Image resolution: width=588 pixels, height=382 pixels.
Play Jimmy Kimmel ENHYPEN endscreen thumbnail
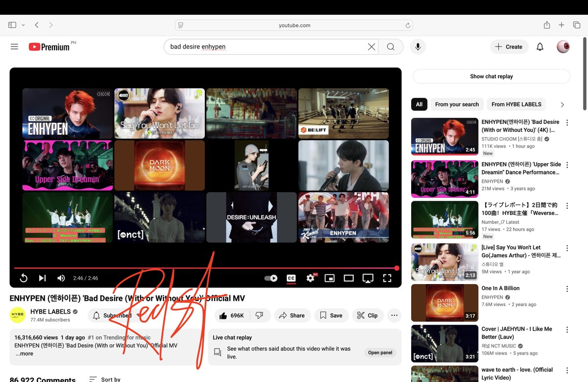click(343, 217)
